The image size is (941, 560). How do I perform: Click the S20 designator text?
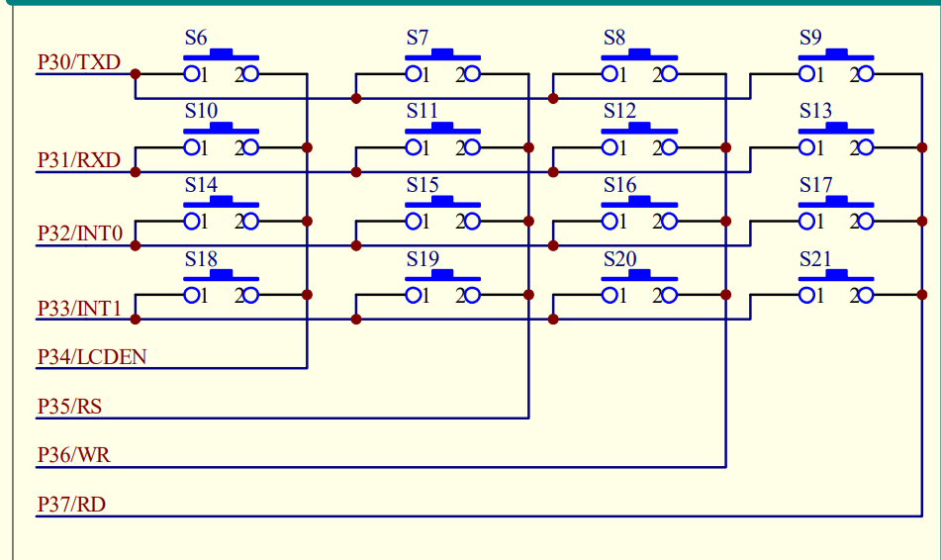point(619,258)
